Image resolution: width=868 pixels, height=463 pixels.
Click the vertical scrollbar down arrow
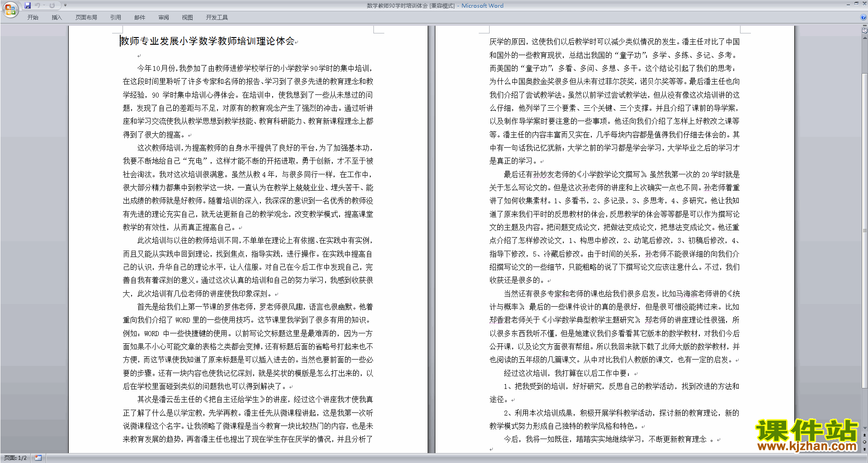(x=865, y=428)
